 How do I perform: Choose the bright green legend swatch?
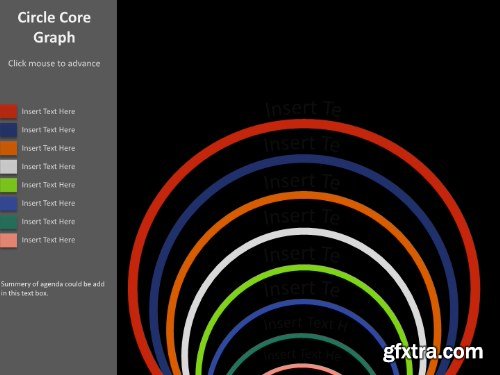(8, 185)
